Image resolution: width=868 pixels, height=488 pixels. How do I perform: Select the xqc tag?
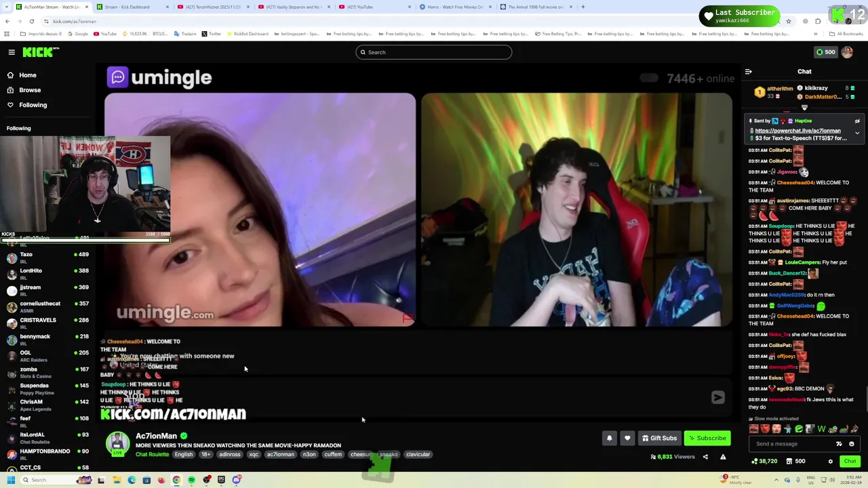(254, 455)
